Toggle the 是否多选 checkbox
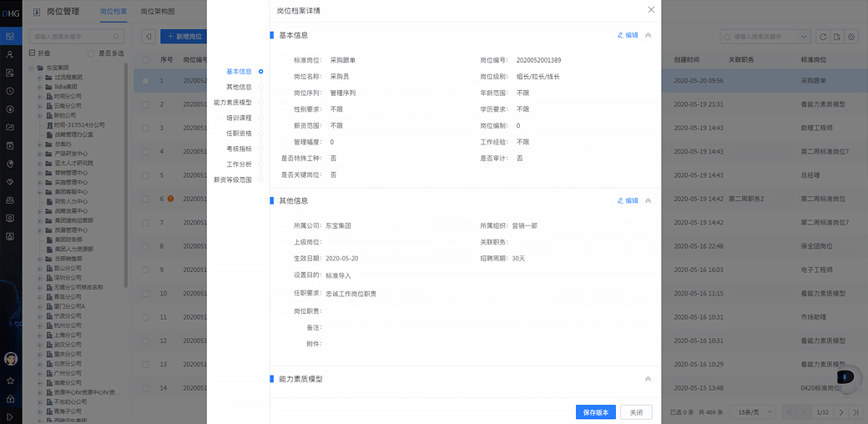 click(93, 53)
